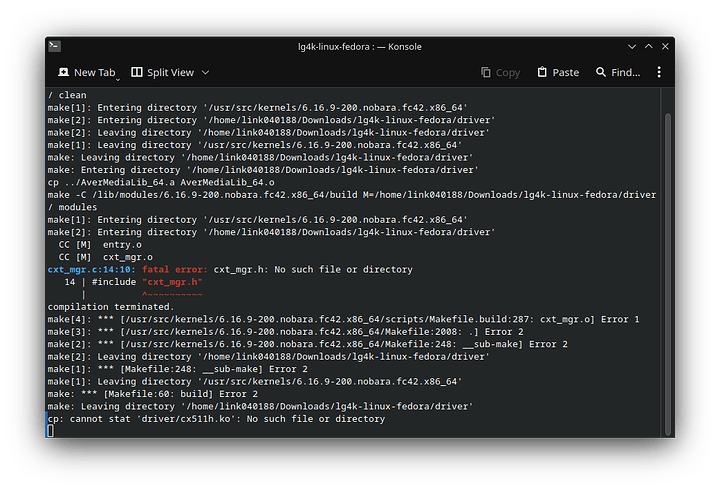Expand the Split View dropdown arrow
This screenshot has height=491, width=720.
click(x=206, y=73)
